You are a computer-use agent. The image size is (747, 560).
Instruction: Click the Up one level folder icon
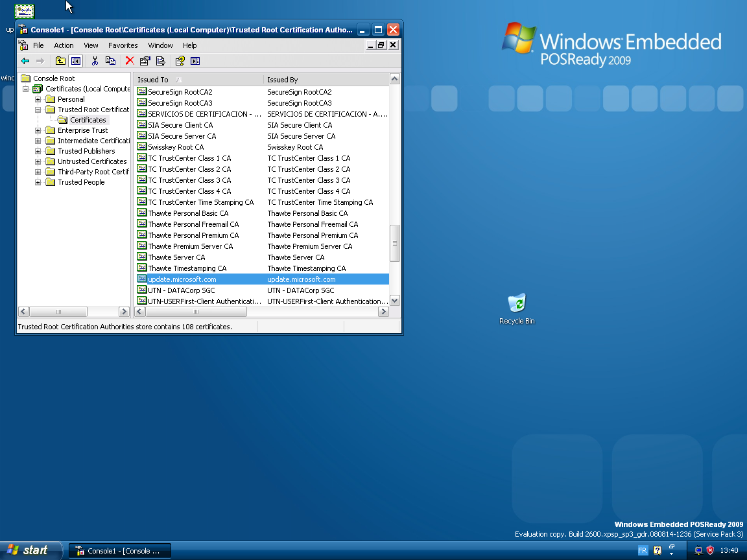[x=60, y=61]
